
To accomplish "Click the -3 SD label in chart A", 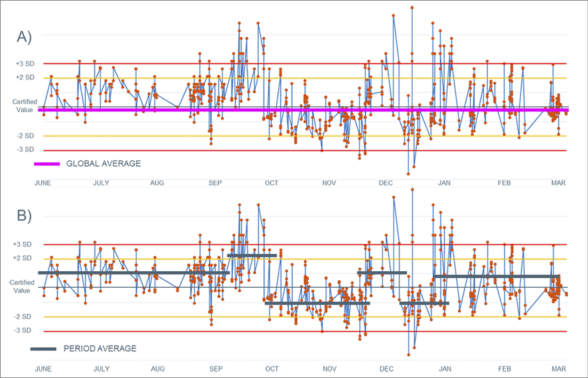I will (25, 150).
